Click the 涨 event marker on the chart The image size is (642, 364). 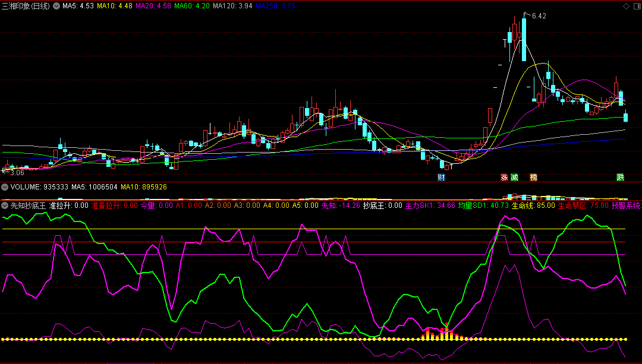coord(505,177)
